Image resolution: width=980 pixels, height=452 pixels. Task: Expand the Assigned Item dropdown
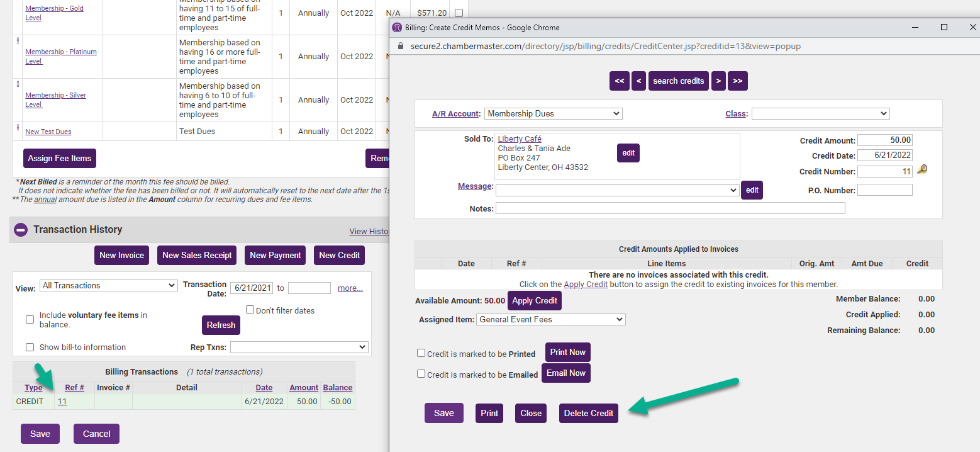coord(550,320)
